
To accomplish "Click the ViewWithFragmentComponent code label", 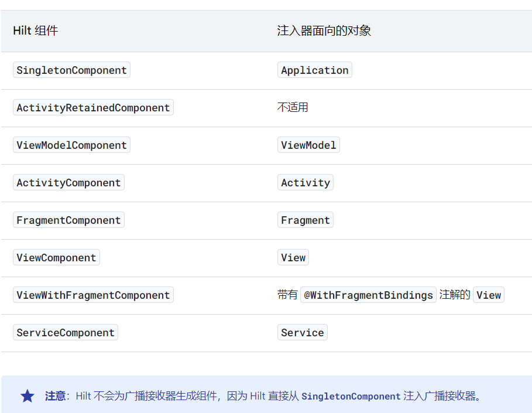I will [x=92, y=295].
